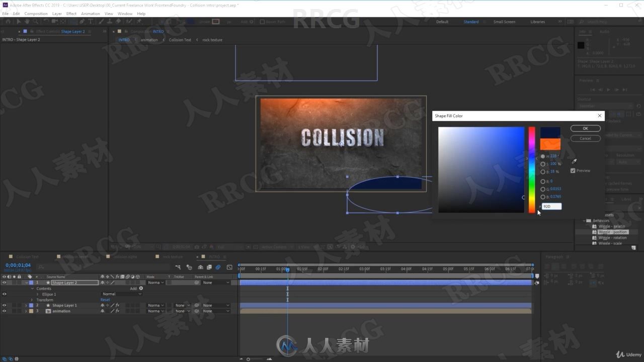Viewport: 644px width, 362px height.
Task: Toggle Bezier Path checkbox in toolbar
Action: pyautogui.click(x=262, y=22)
